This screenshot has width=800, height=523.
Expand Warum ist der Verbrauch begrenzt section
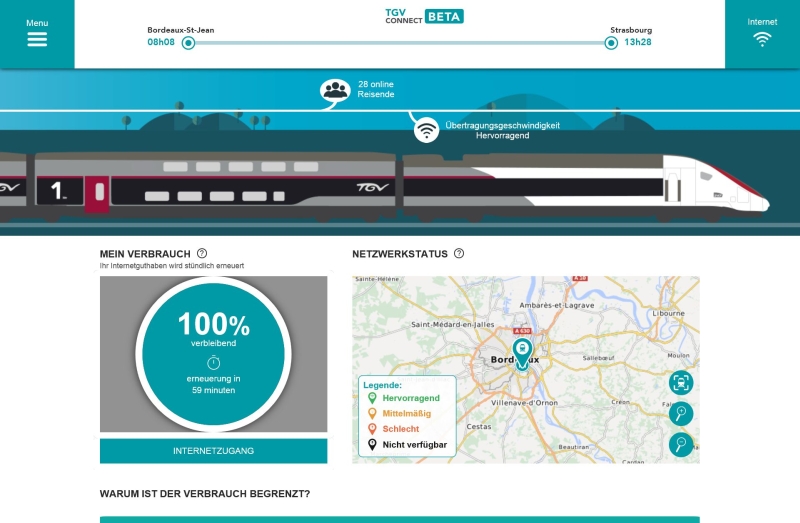pos(205,494)
